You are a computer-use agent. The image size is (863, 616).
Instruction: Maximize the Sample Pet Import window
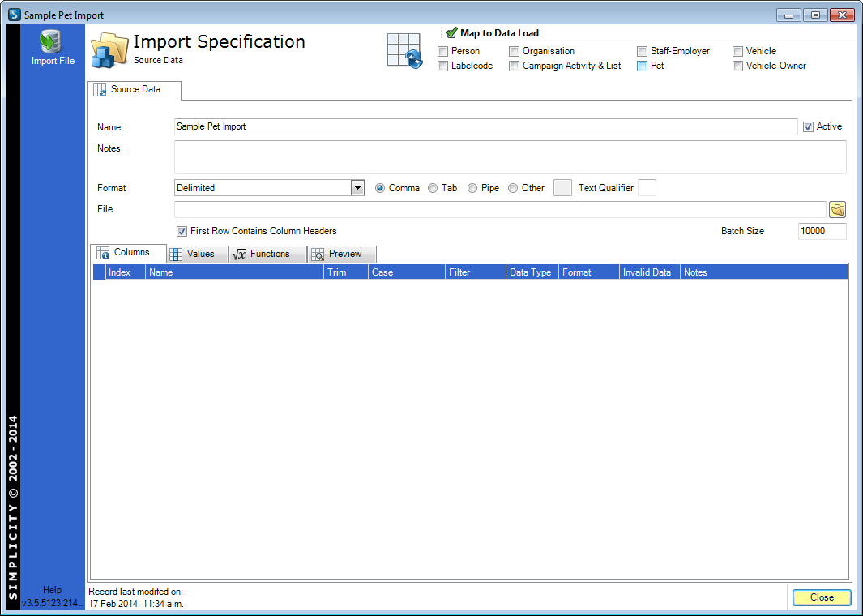tap(815, 15)
